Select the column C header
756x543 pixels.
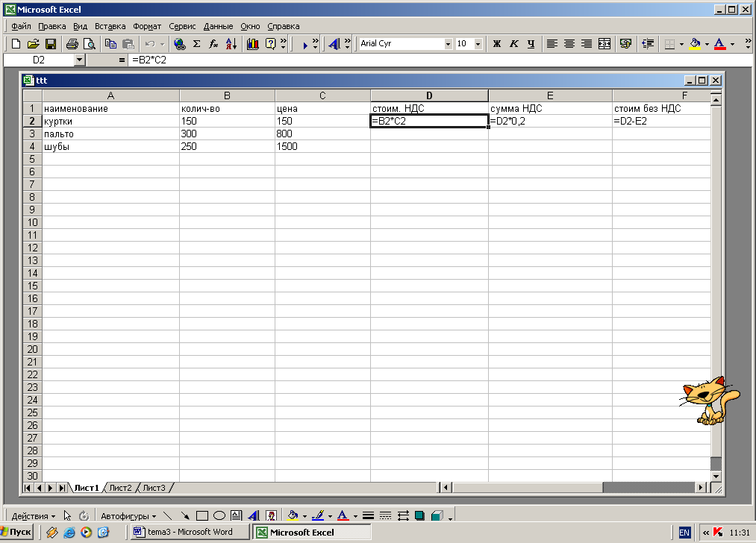click(322, 95)
